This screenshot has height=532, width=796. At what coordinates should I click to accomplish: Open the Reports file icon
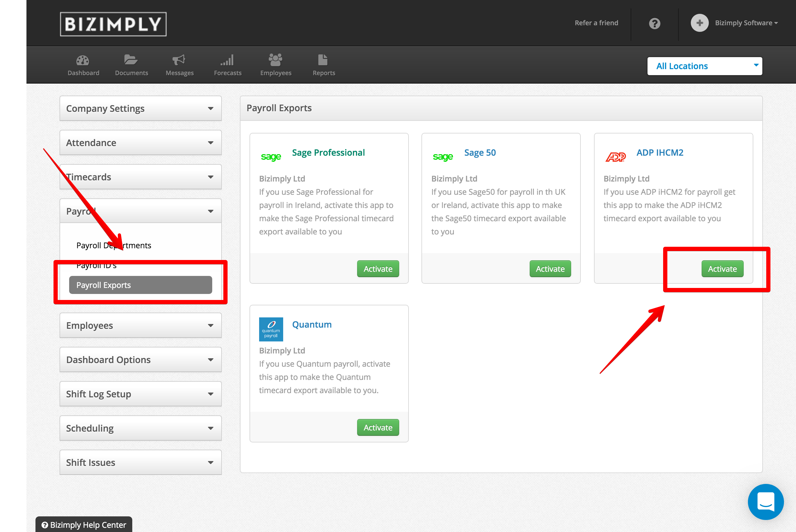coord(323,60)
